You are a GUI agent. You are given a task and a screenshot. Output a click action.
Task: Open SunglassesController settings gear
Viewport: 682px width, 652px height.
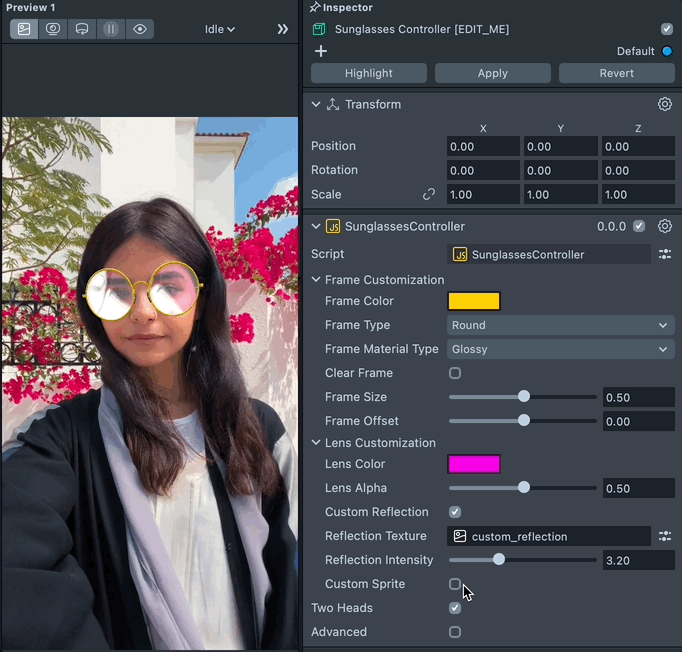click(665, 226)
